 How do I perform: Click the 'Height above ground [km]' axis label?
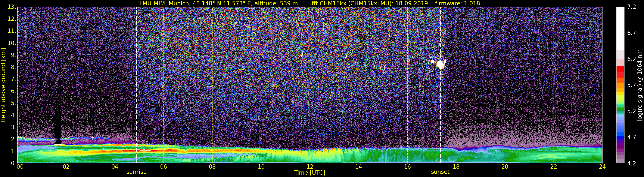coord(3,85)
